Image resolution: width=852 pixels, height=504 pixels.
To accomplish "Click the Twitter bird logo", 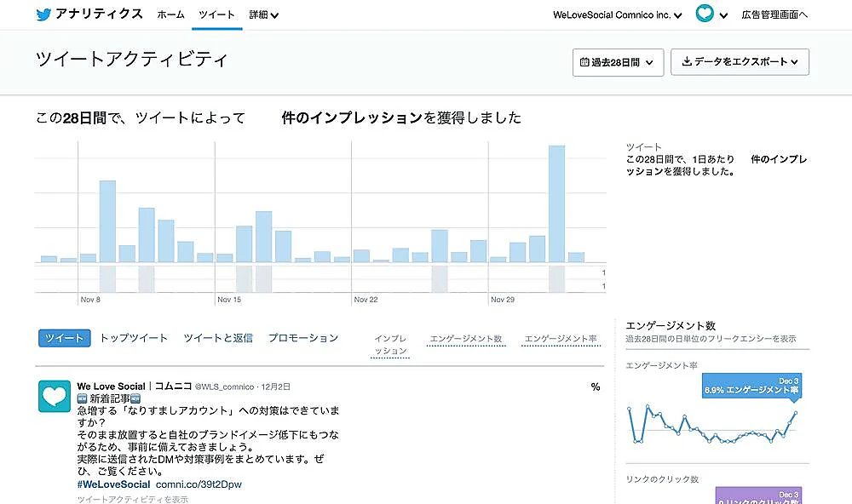I will pos(43,14).
